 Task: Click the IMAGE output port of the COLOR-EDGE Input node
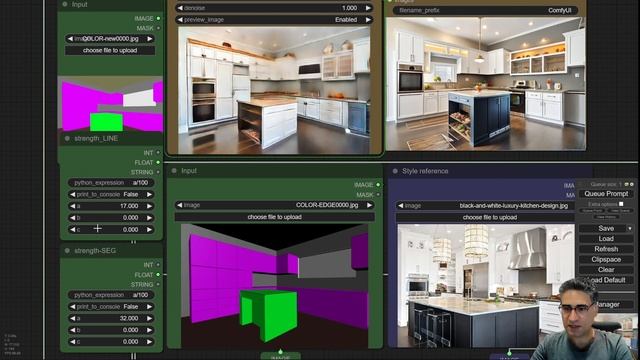point(378,185)
